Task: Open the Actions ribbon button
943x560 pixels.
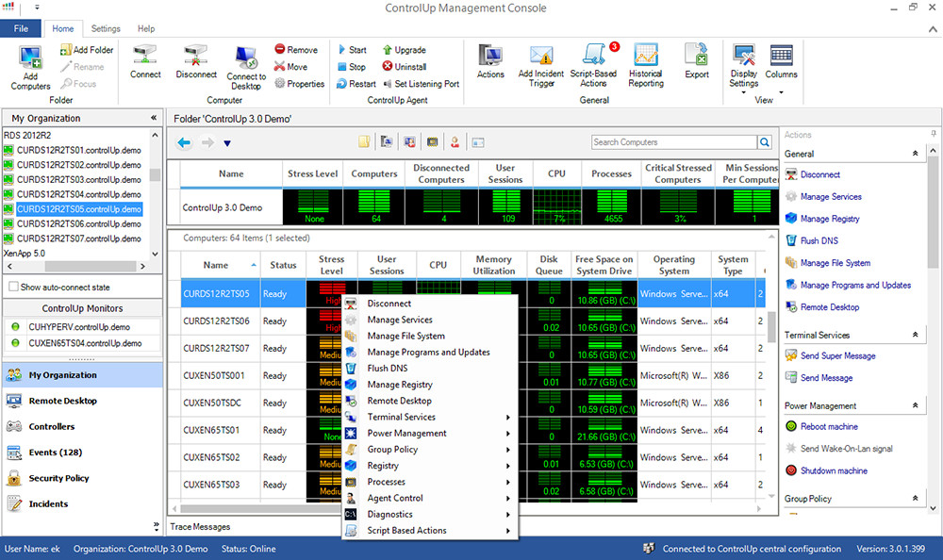Action: tap(490, 62)
